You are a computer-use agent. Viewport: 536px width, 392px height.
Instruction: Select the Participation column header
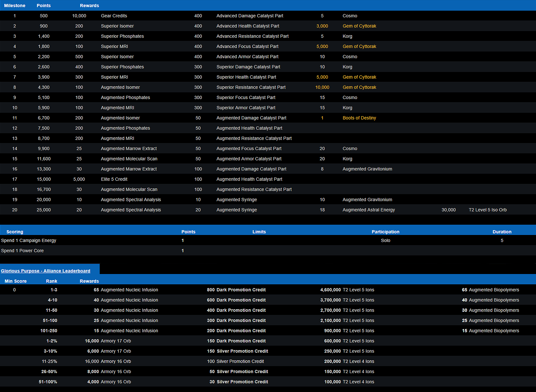point(385,232)
